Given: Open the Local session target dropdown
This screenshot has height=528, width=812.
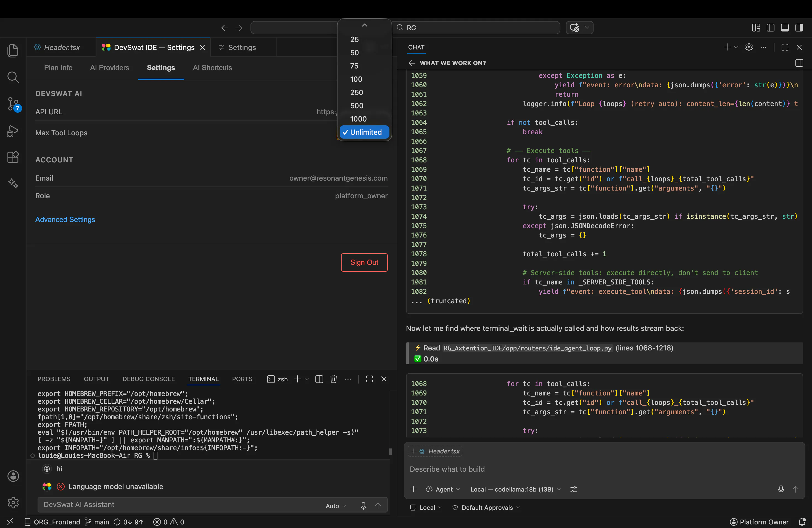Looking at the screenshot, I should tap(426, 508).
